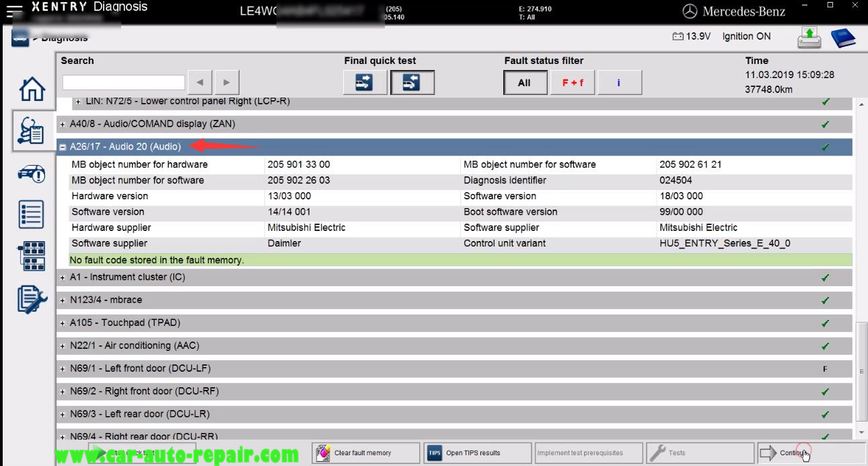
Task: Select the F + f fault filter
Action: tap(573, 83)
